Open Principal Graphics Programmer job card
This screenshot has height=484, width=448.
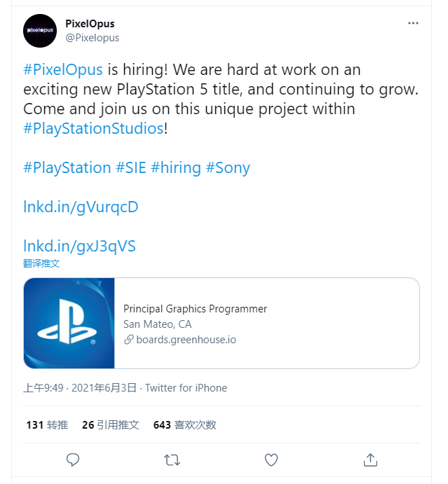[x=195, y=309]
